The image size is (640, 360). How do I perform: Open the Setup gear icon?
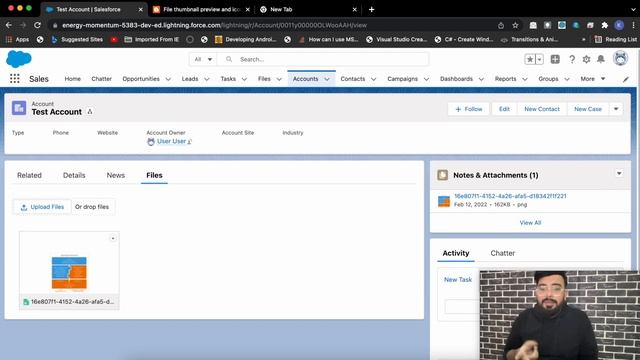click(x=587, y=59)
